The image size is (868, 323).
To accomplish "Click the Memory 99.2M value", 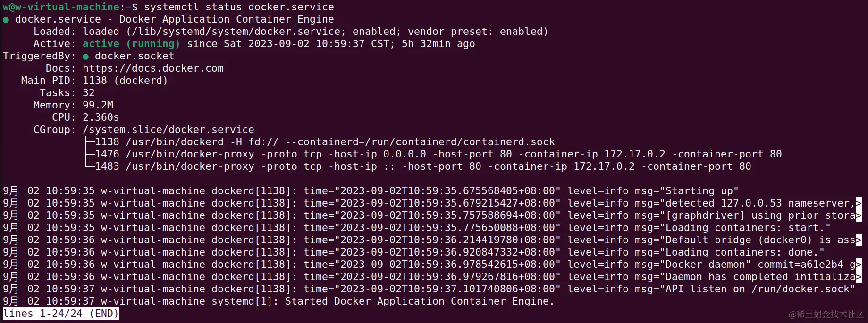I will (98, 105).
